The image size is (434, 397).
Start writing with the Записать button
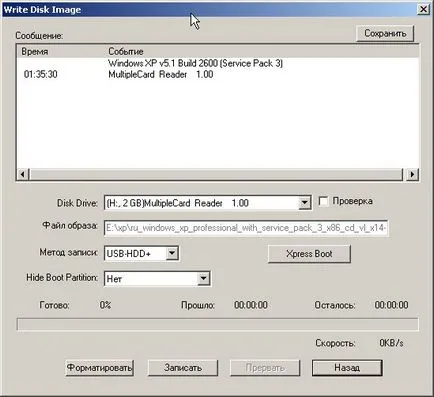(x=183, y=368)
